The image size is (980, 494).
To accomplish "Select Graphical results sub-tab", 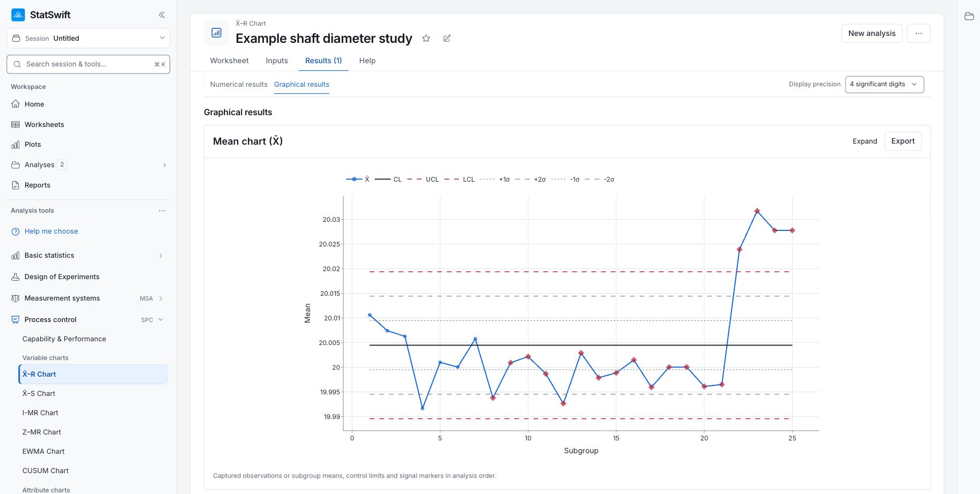I will click(301, 84).
